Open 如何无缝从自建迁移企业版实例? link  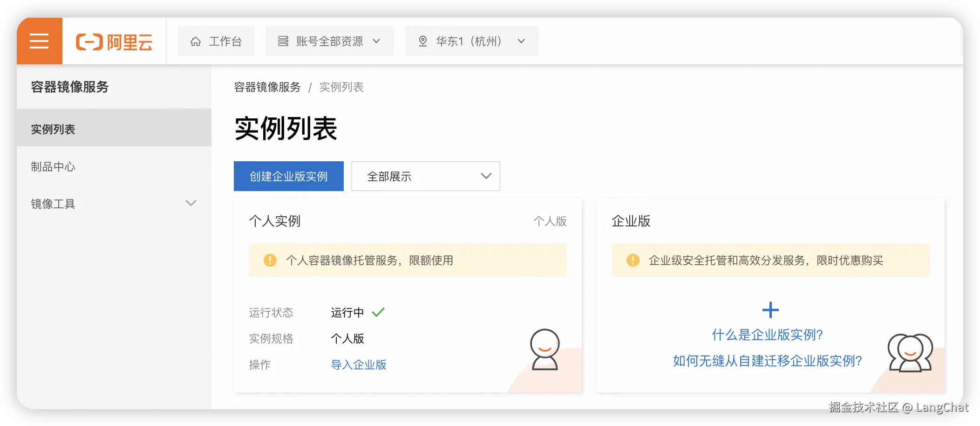(768, 361)
